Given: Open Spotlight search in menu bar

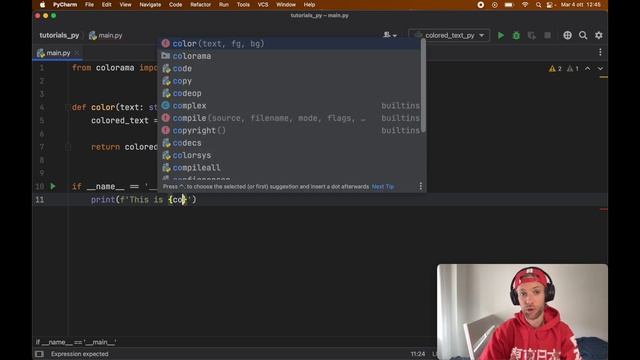Looking at the screenshot, I should click(538, 5).
